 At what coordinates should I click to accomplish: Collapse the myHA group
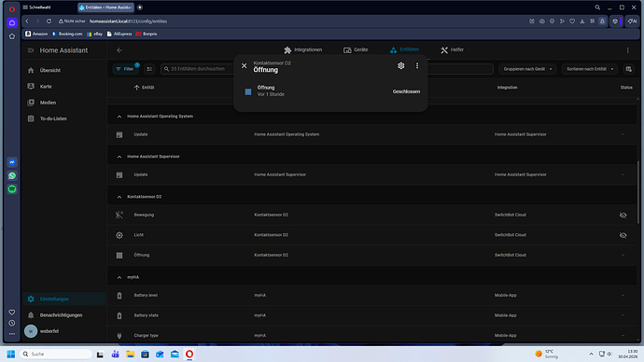(x=119, y=277)
